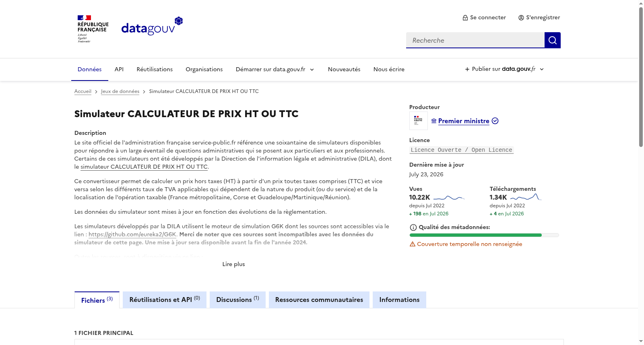Go to the Accueil breadcrumb link
The height and width of the screenshot is (345, 644).
[83, 91]
